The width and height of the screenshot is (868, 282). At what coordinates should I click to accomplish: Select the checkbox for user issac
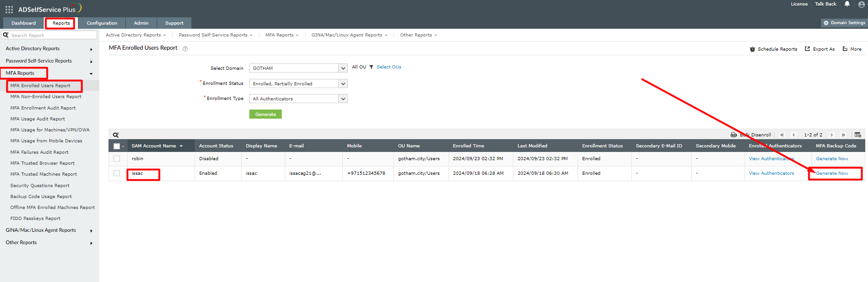(117, 173)
